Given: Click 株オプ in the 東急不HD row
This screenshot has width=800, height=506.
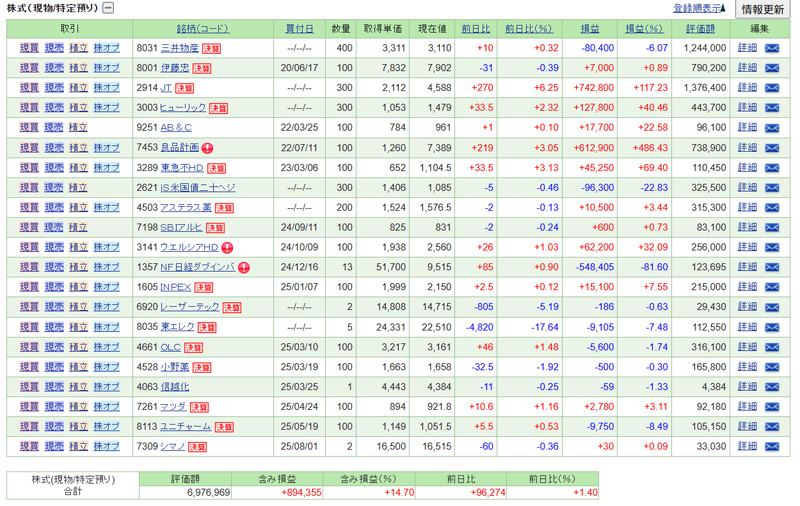Looking at the screenshot, I should coord(107,168).
